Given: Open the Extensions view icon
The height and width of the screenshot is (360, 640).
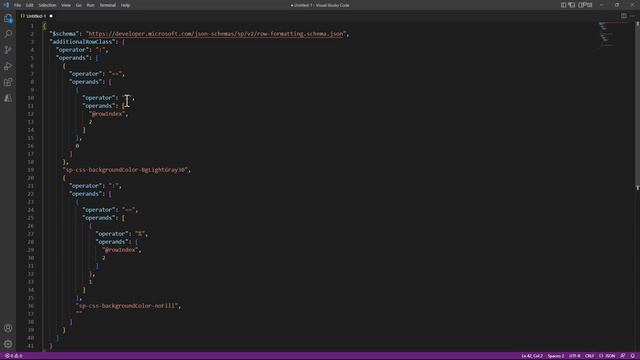Looking at the screenshot, I should (x=8, y=82).
